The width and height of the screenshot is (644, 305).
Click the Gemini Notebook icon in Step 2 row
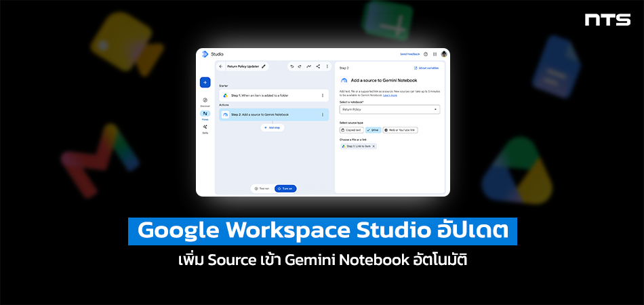[226, 115]
